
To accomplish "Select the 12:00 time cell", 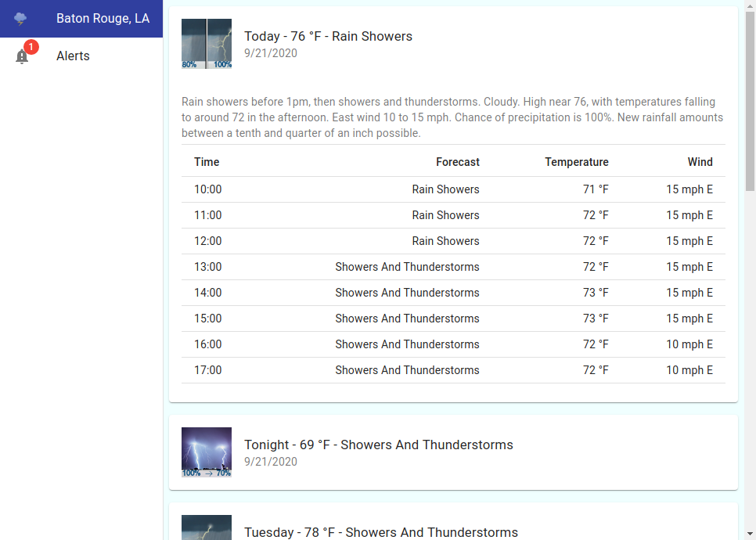I will point(208,241).
